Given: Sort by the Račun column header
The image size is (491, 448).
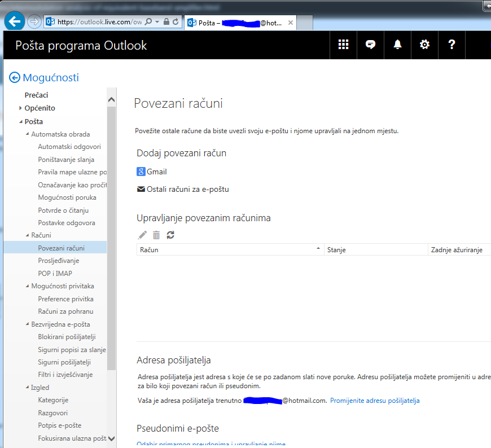Looking at the screenshot, I should (x=230, y=250).
